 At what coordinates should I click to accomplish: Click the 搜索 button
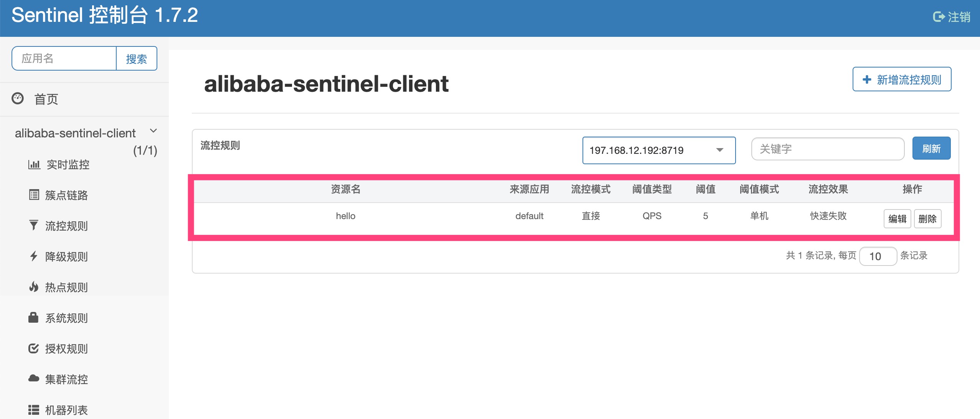click(137, 58)
